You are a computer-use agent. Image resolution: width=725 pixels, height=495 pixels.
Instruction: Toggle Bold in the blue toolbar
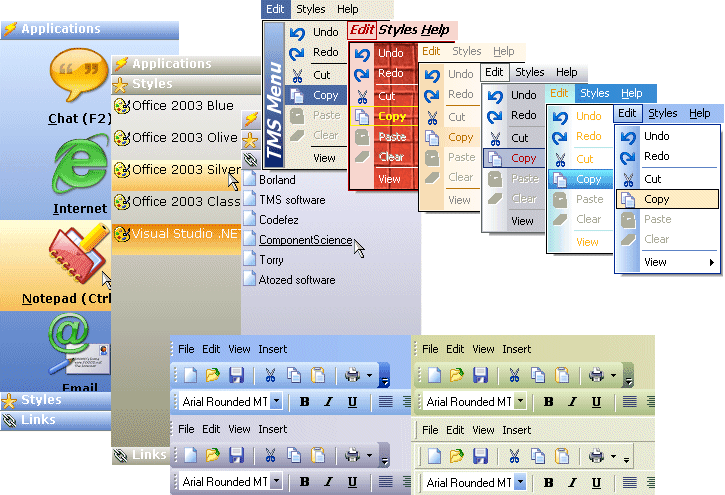click(x=304, y=402)
